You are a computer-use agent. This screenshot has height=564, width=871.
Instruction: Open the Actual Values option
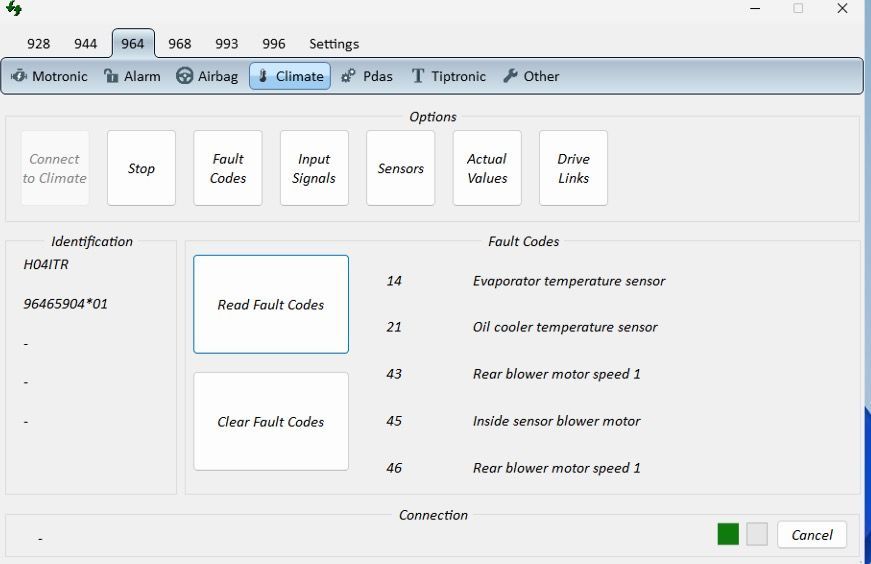(487, 168)
